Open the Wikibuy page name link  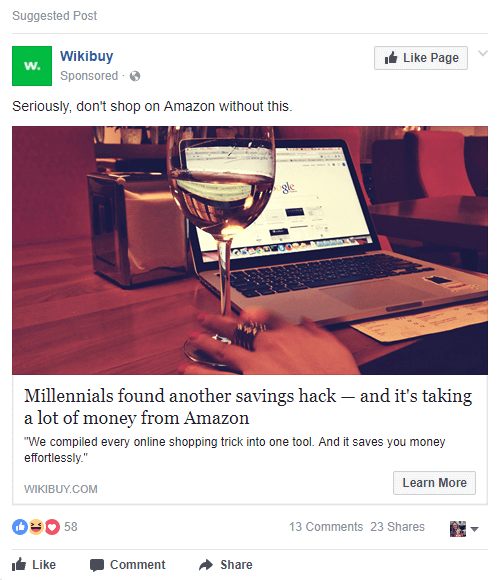coord(87,56)
